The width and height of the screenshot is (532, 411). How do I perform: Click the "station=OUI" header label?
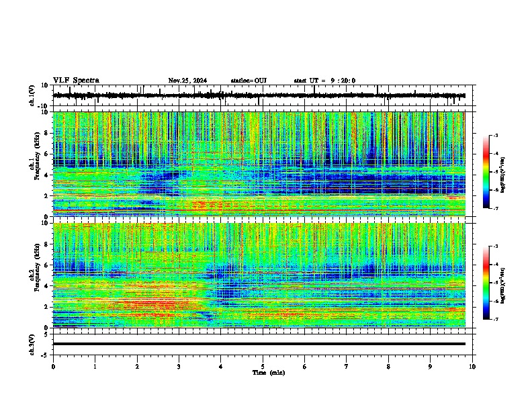249,81
